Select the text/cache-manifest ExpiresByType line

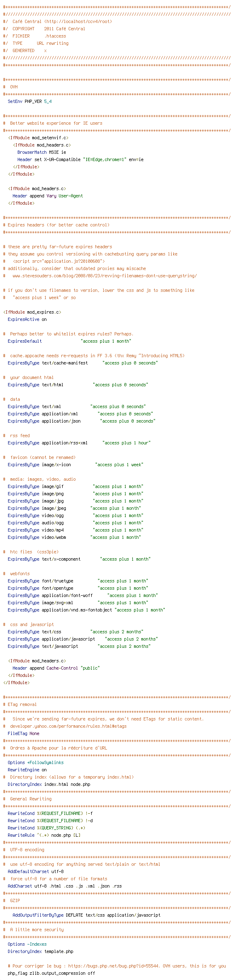(x=83, y=363)
